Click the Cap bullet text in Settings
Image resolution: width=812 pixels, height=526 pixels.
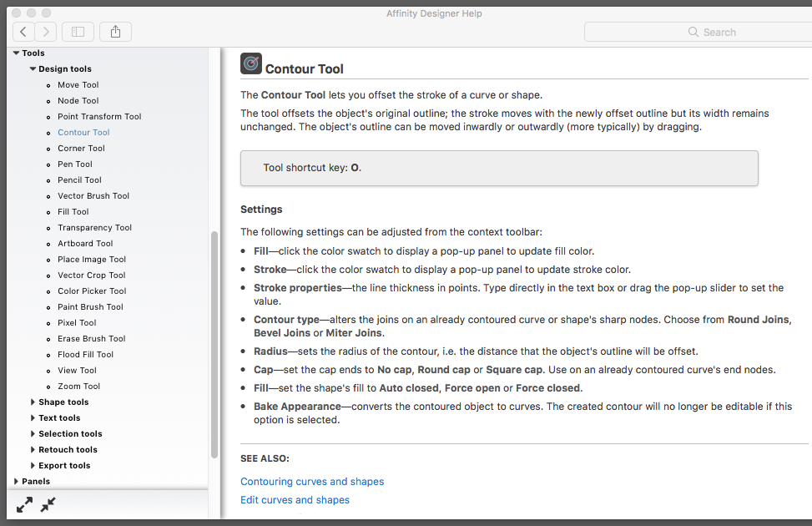tap(515, 370)
